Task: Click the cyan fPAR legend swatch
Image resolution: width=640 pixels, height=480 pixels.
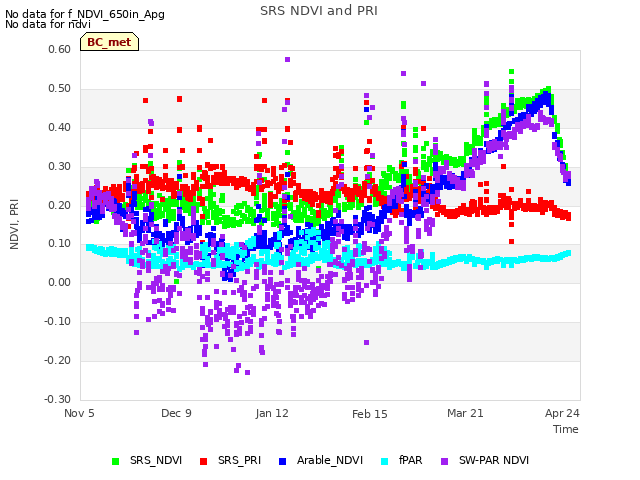Action: 384,461
